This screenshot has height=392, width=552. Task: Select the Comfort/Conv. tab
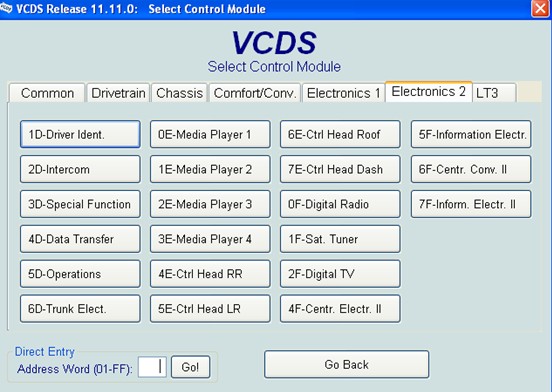255,93
